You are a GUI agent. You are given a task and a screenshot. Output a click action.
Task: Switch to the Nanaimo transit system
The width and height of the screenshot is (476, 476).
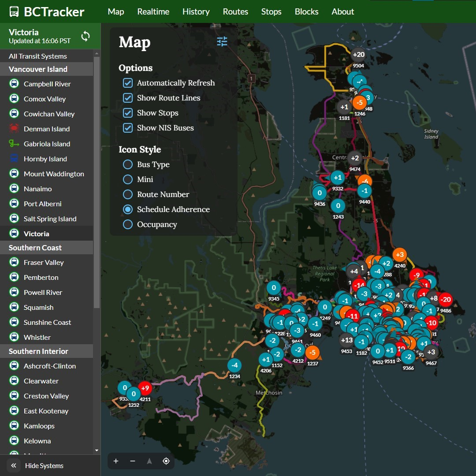click(x=37, y=189)
